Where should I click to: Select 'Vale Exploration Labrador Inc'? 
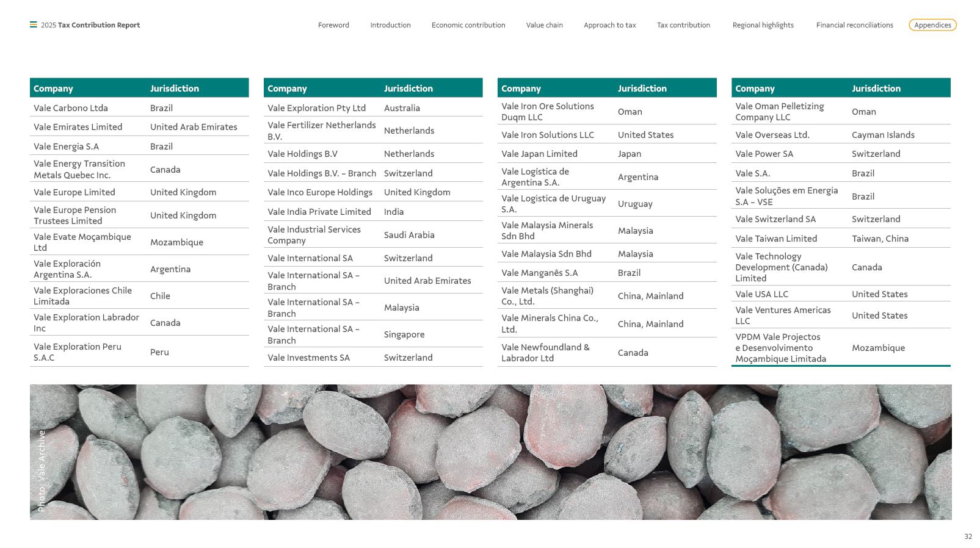pos(87,323)
